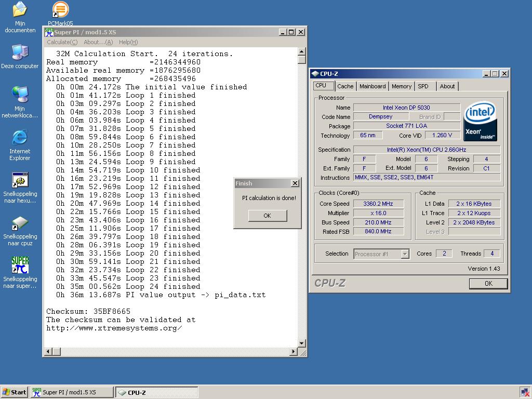Image resolution: width=532 pixels, height=399 pixels.
Task: Open Snelkoppeling naar super pi shortcut
Action: coord(20,272)
